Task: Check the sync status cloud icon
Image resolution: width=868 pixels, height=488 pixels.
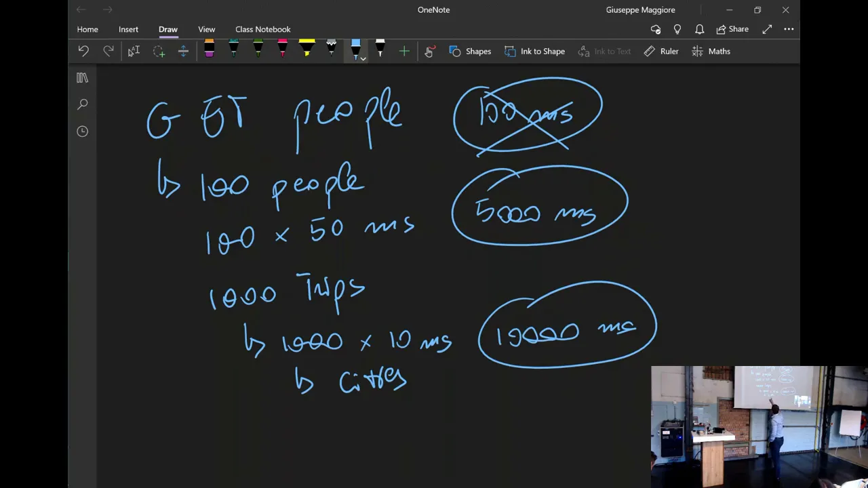Action: [655, 29]
